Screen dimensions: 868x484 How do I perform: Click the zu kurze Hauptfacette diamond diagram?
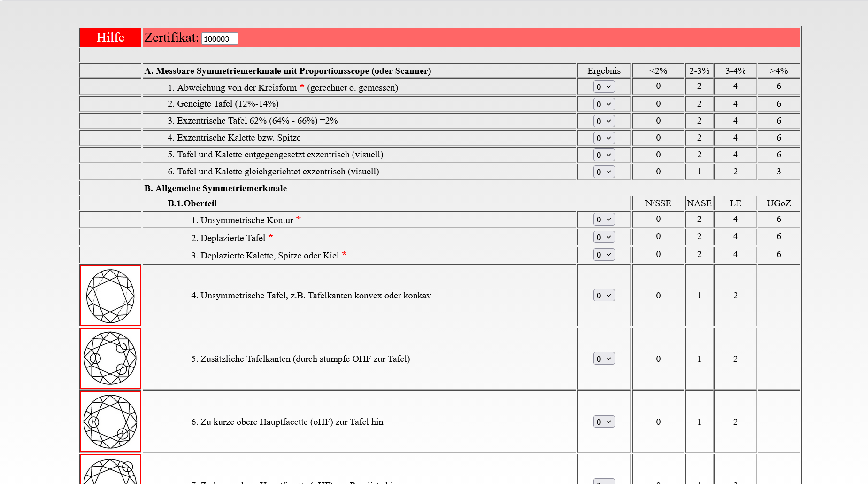pos(110,422)
